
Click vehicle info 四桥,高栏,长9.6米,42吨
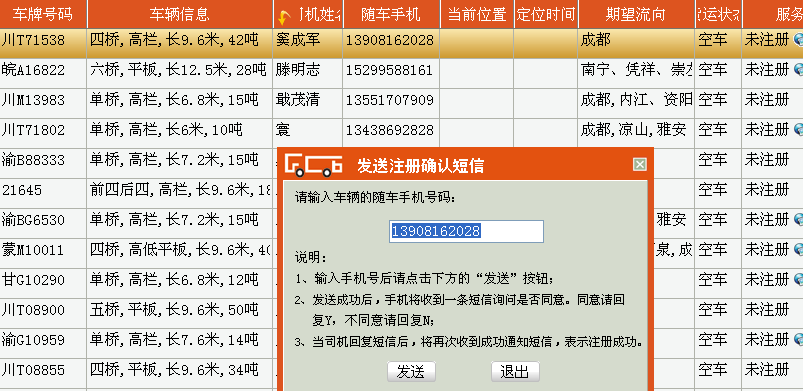[x=174, y=40]
